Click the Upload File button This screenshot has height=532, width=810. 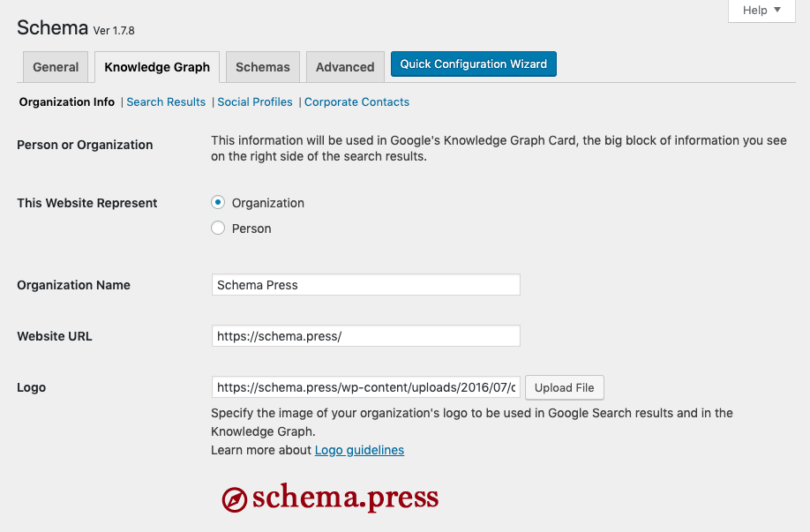pos(565,387)
